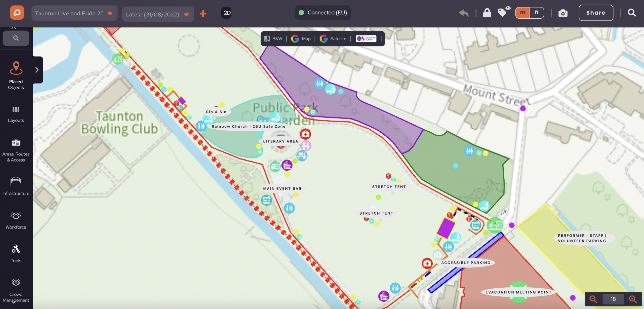
Task: Click teal kiosk icon below Main Event Bar
Action: (266, 200)
